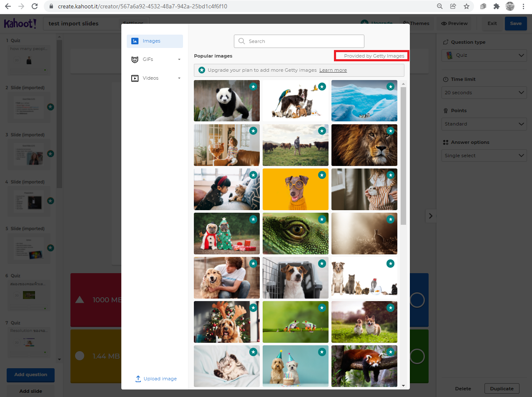This screenshot has height=397, width=532.
Task: Bookmark this page with star icon
Action: [467, 6]
